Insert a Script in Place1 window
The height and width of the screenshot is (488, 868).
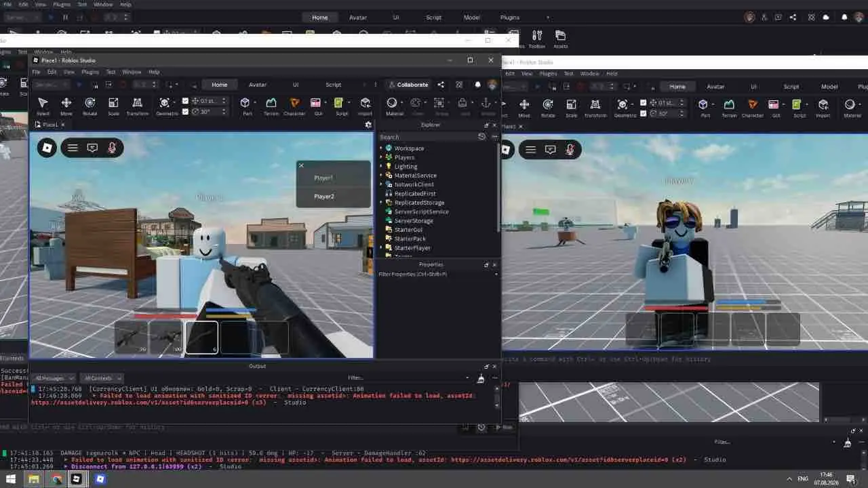(x=342, y=105)
